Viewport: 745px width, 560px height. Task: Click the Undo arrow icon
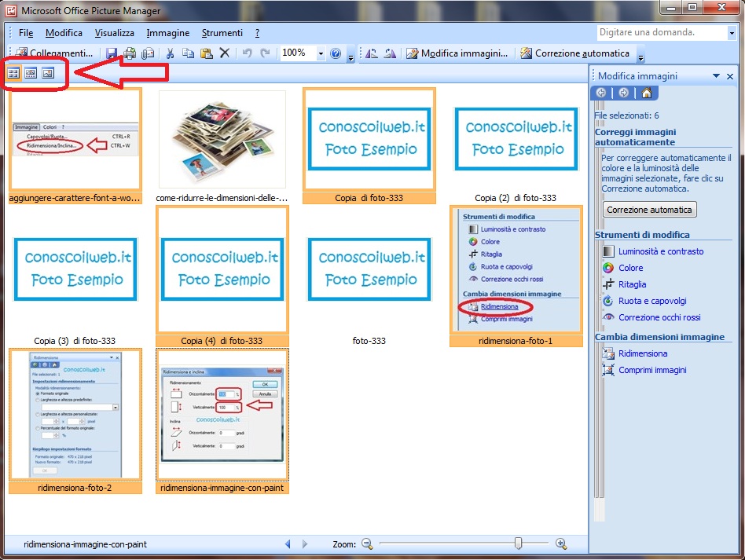point(247,53)
